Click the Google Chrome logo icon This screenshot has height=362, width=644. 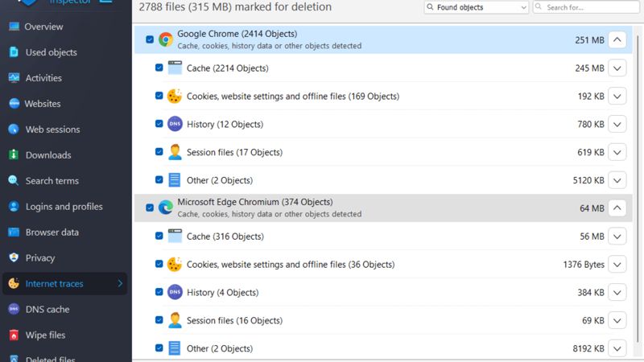click(x=166, y=39)
